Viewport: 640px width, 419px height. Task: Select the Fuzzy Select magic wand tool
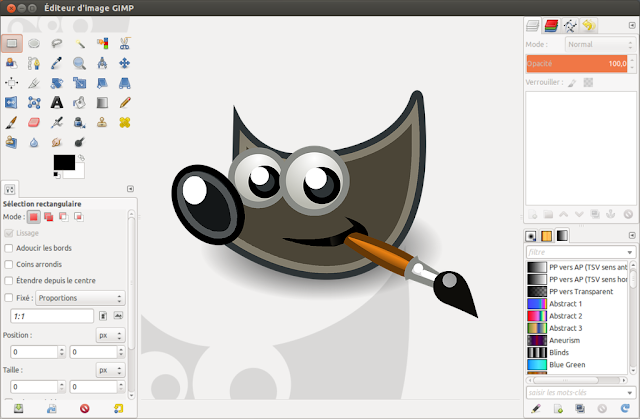coord(80,43)
